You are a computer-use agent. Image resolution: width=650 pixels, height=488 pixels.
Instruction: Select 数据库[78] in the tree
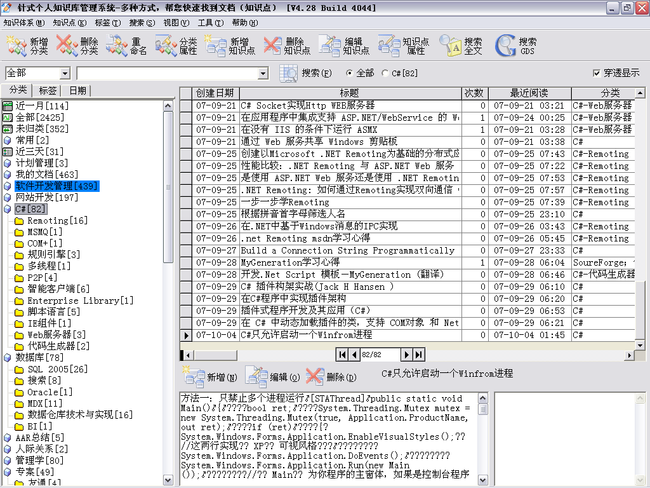click(39, 357)
